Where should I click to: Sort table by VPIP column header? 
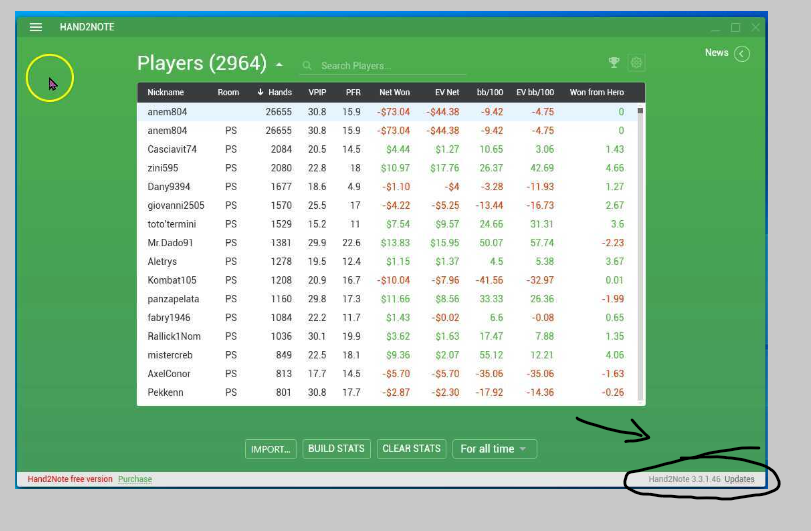(317, 92)
